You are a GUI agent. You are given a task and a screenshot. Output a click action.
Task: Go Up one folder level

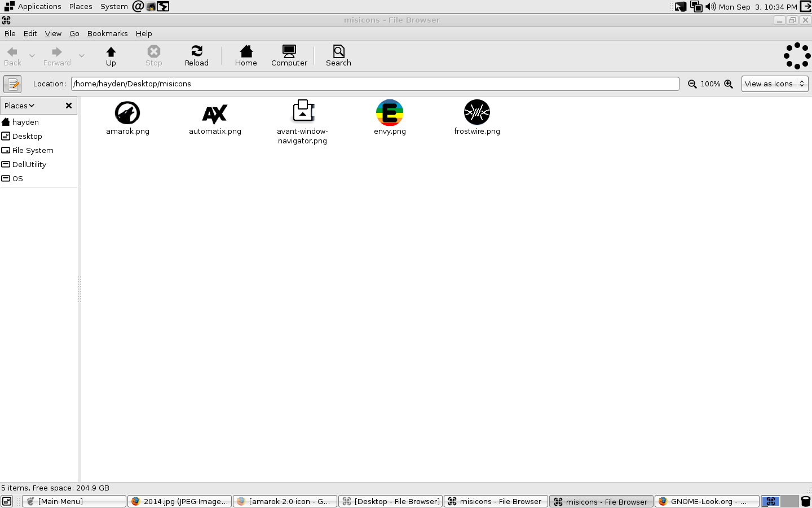111,56
